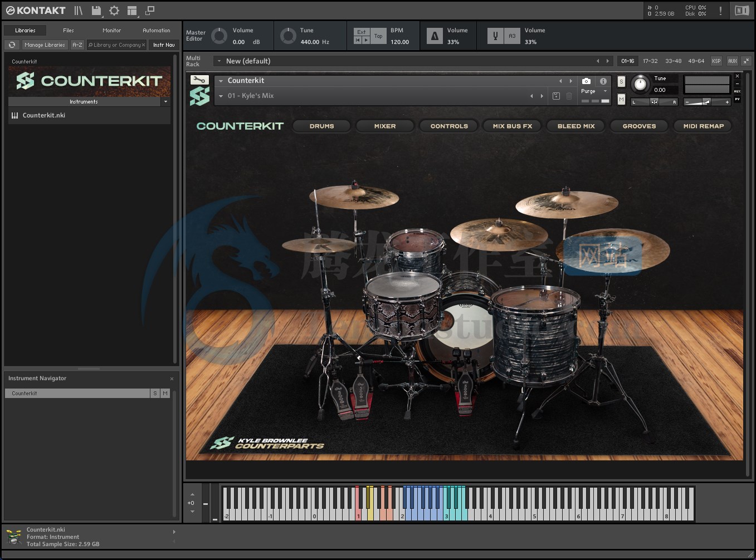Switch to the Monitor tab
This screenshot has height=560, width=756.
coord(111,30)
